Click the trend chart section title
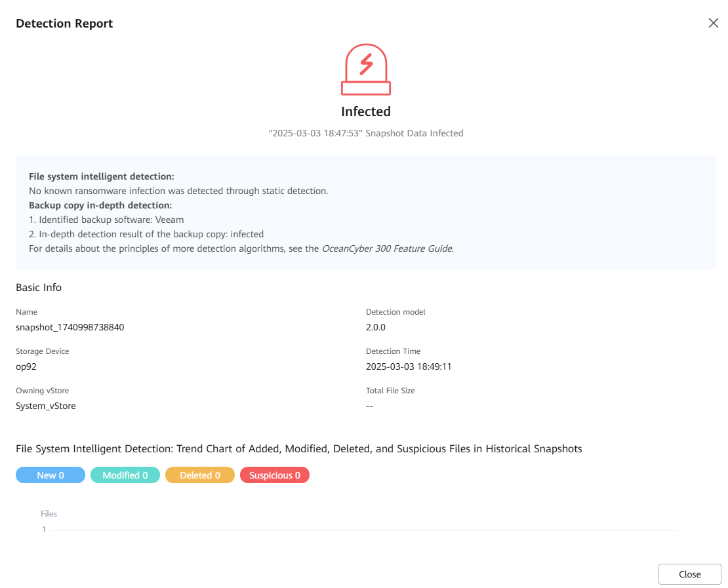The height and width of the screenshot is (588, 728). pyautogui.click(x=299, y=449)
